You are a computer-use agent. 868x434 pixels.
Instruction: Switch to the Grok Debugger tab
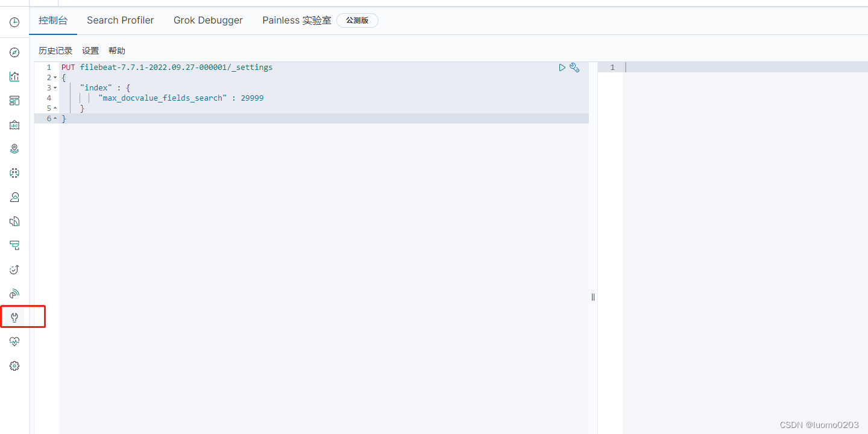point(208,20)
